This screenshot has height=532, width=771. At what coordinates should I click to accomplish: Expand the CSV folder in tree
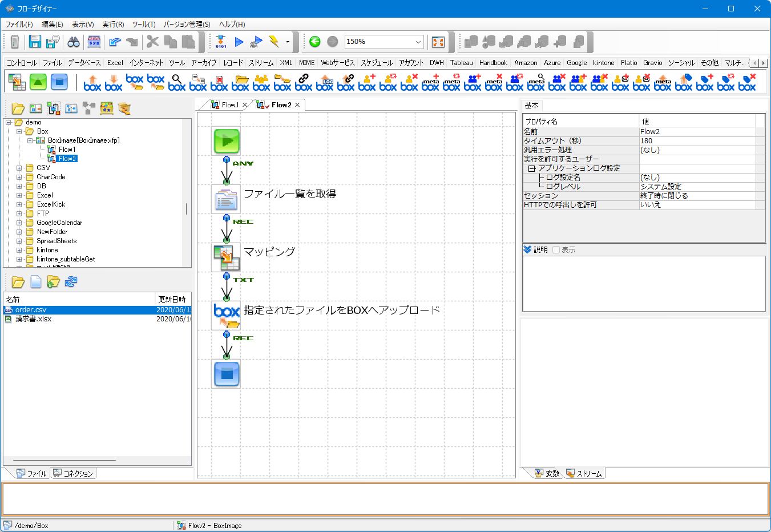coord(19,168)
